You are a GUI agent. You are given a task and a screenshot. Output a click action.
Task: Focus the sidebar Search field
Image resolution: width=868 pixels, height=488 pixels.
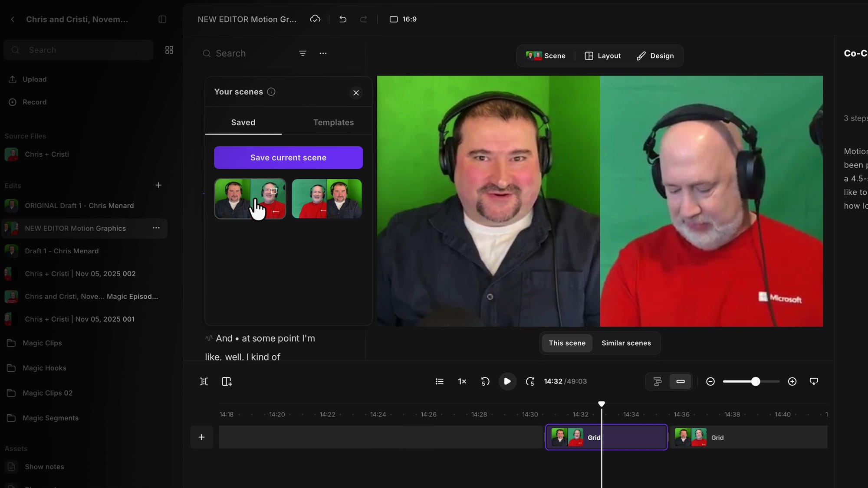click(x=79, y=50)
